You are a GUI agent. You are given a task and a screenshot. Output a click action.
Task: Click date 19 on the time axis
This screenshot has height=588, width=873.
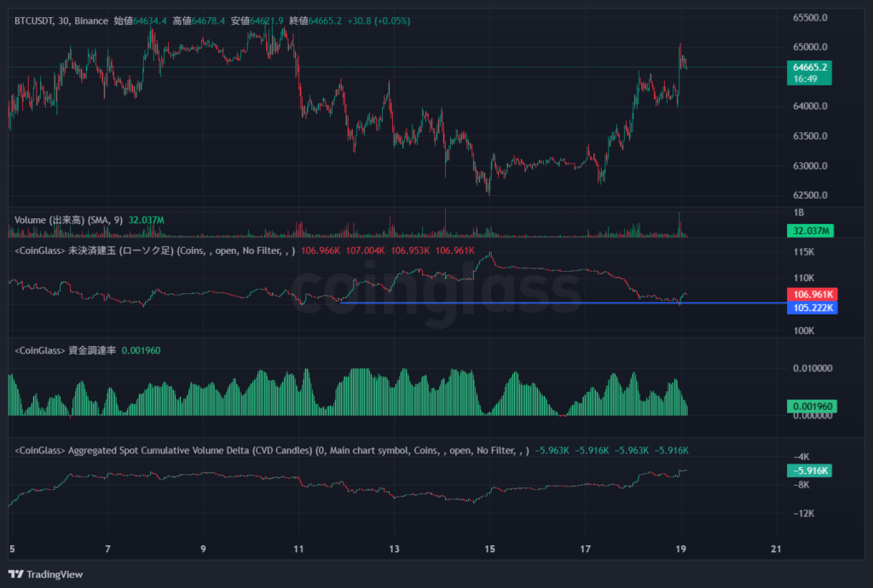click(x=680, y=549)
